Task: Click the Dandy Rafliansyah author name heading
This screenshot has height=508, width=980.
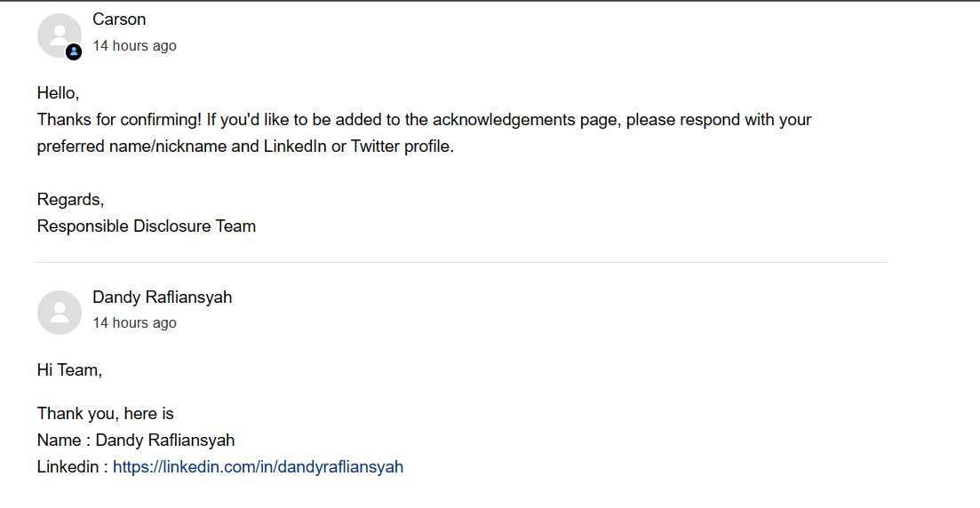Action: pos(162,298)
